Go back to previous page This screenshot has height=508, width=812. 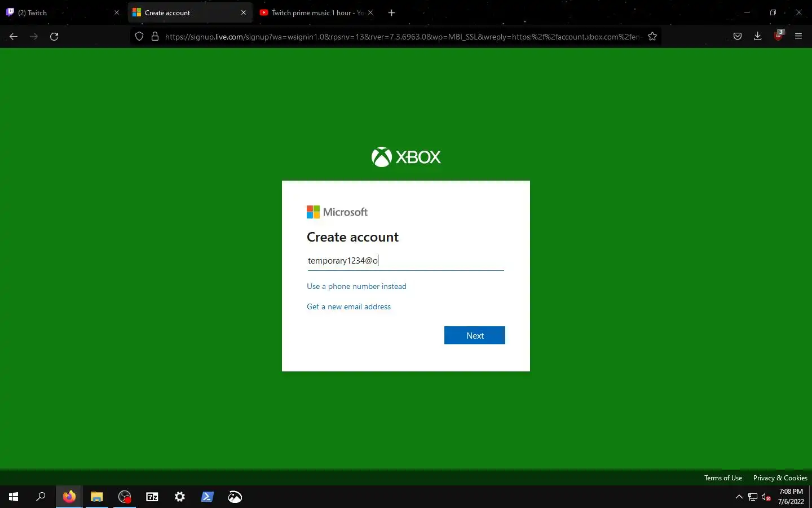click(x=14, y=36)
